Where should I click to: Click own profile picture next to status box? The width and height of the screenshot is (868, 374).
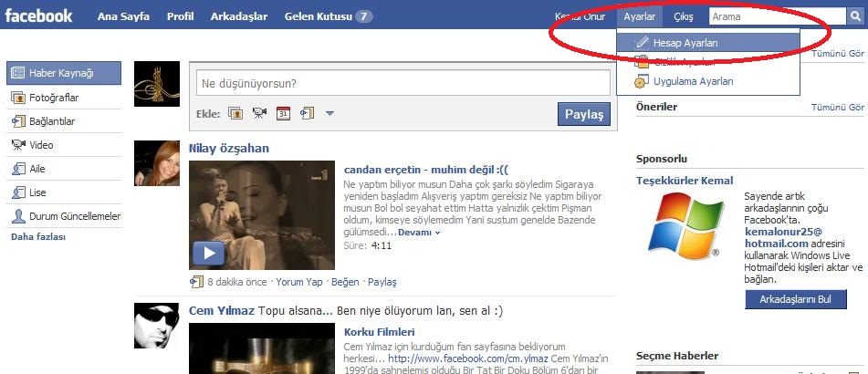157,84
